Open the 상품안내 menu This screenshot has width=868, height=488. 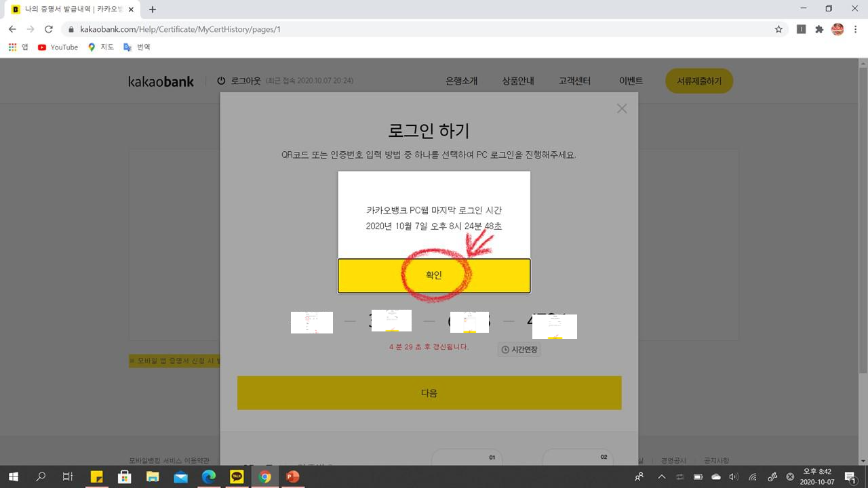pyautogui.click(x=518, y=81)
